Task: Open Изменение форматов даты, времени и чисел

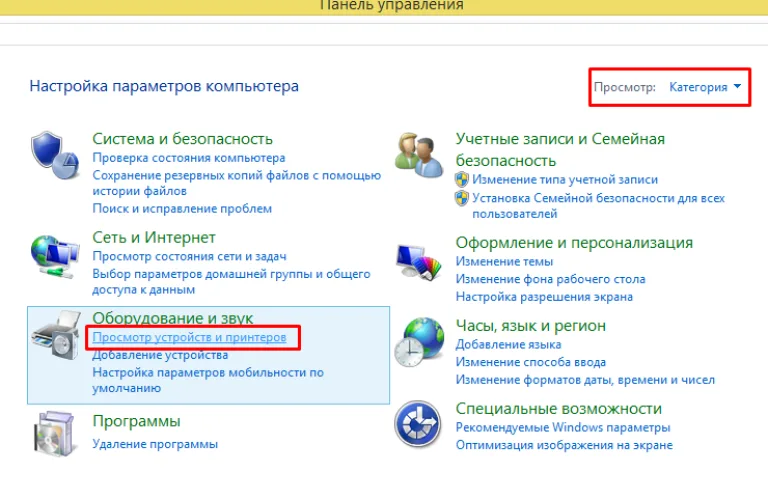Action: pos(585,380)
